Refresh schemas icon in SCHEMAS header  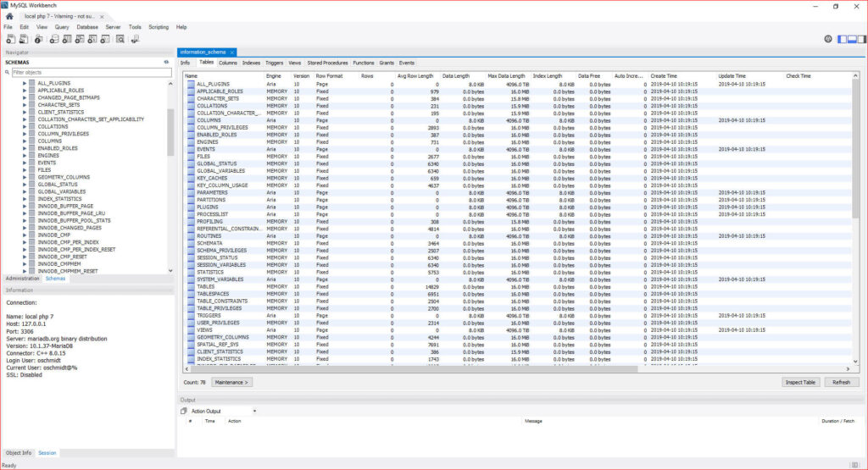click(166, 62)
